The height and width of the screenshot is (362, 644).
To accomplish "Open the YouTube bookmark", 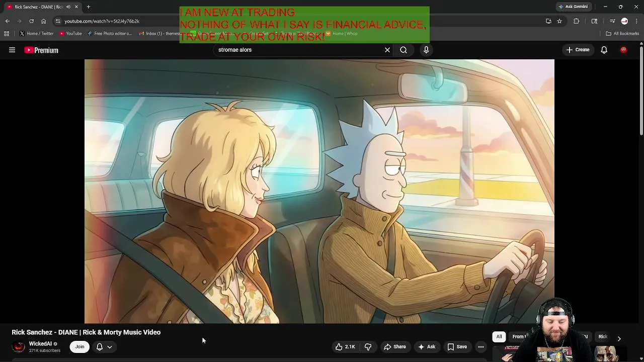I will tap(70, 34).
